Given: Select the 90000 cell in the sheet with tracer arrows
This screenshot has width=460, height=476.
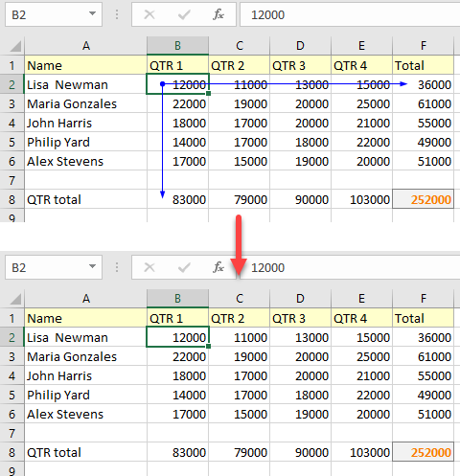Looking at the screenshot, I should [x=300, y=199].
